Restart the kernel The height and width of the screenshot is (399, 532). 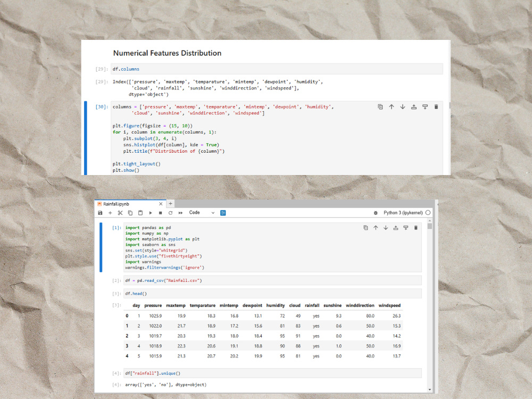(x=170, y=213)
